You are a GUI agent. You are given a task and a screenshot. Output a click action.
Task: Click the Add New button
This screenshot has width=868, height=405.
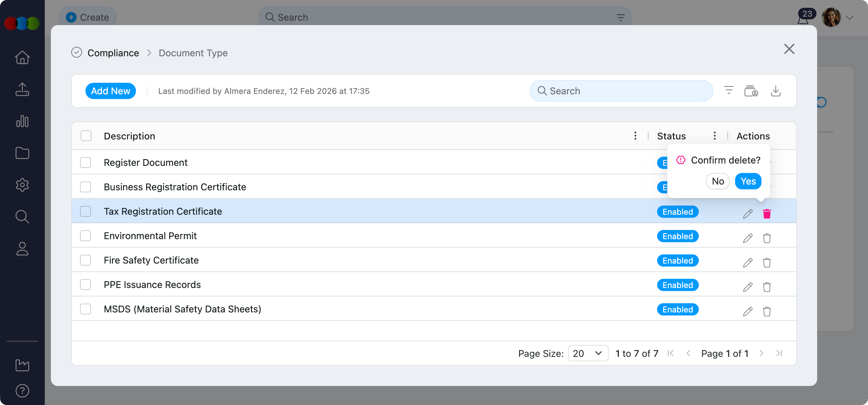tap(111, 91)
